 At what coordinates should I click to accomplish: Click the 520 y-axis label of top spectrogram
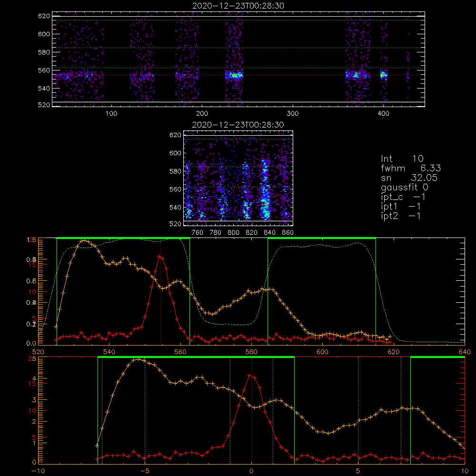coord(44,105)
